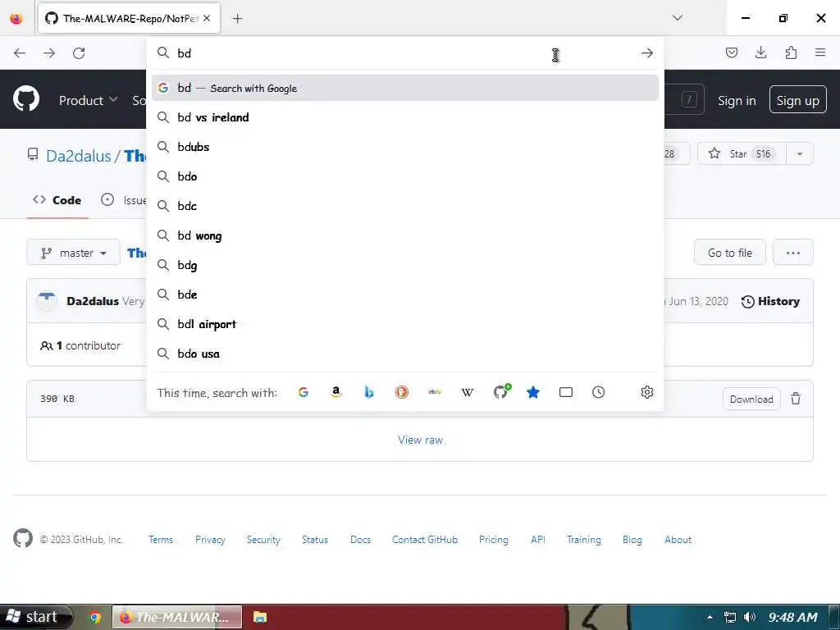
Task: Open the Contact GitHub footer link
Action: pyautogui.click(x=425, y=540)
